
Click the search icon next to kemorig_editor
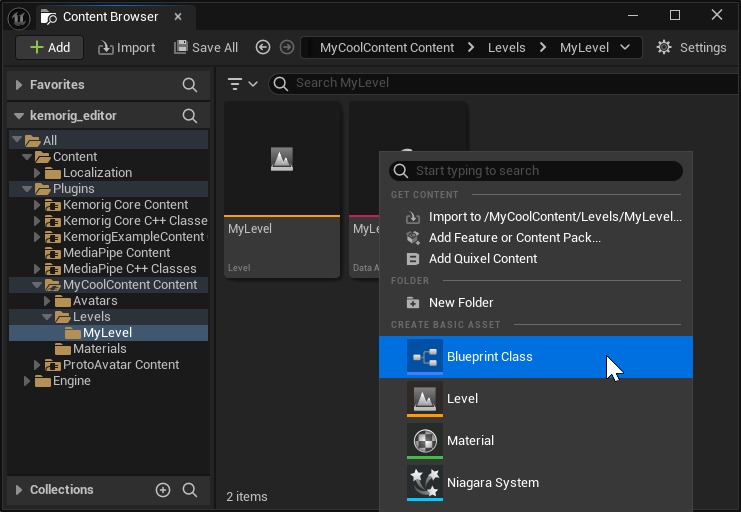tap(190, 116)
